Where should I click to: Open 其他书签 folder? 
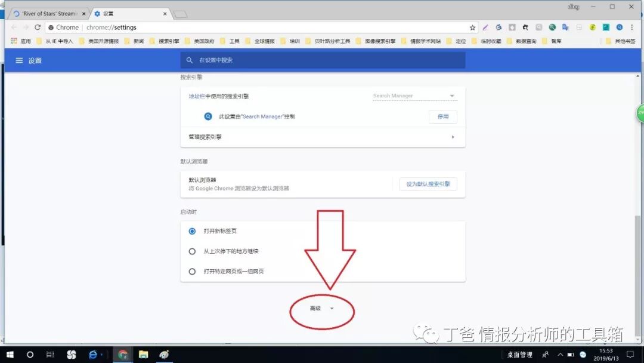[x=621, y=41]
